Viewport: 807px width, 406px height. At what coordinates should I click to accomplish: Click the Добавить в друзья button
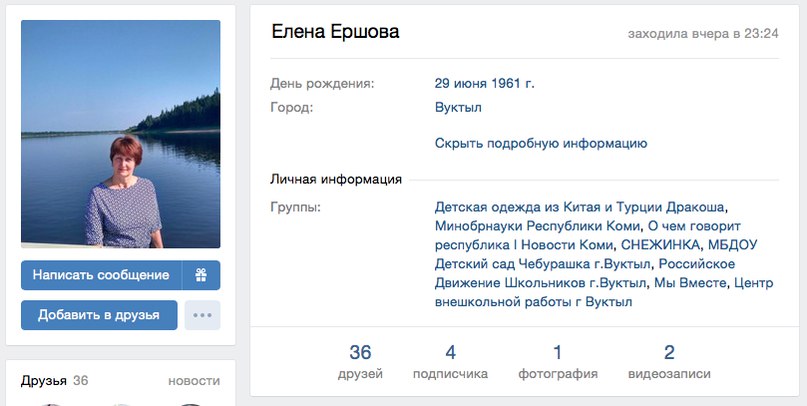(99, 315)
